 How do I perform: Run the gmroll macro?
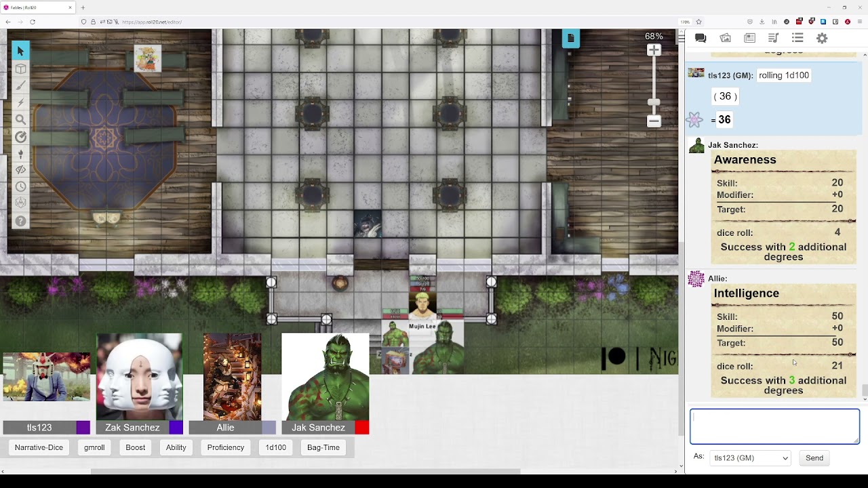pos(94,447)
